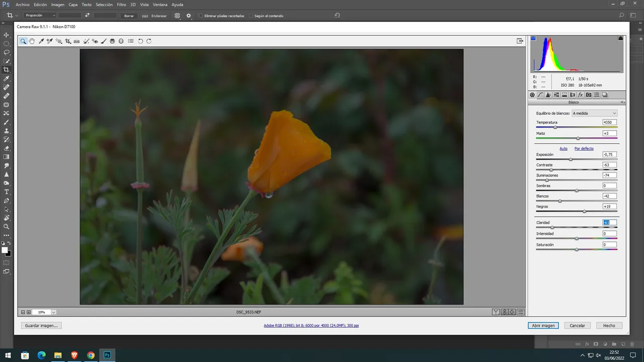644x362 pixels.
Task: Click 'Abrir imagen' button
Action: tap(543, 325)
